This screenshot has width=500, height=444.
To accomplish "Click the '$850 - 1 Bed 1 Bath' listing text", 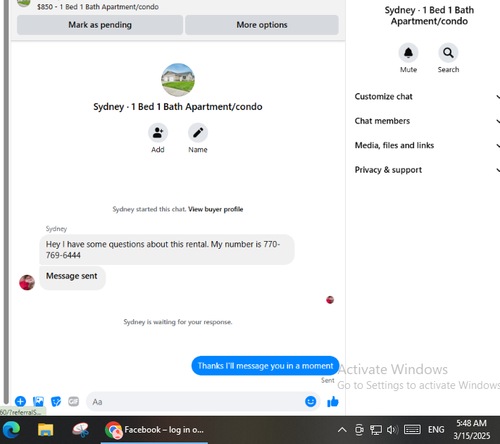I will coord(98,7).
